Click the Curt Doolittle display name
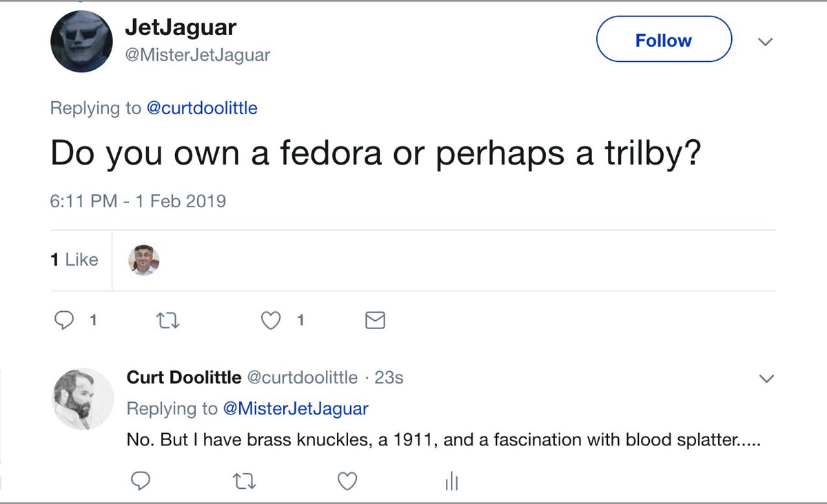827x504 pixels. pyautogui.click(x=184, y=377)
